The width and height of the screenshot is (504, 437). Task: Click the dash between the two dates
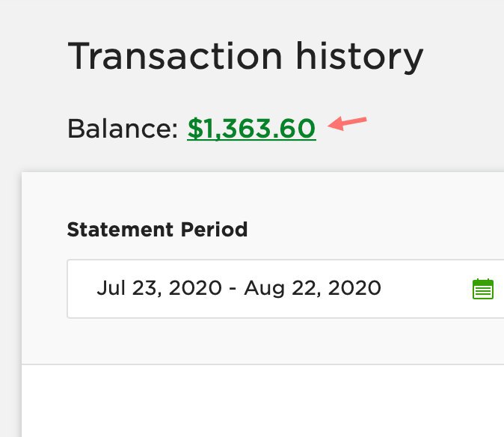pos(233,288)
